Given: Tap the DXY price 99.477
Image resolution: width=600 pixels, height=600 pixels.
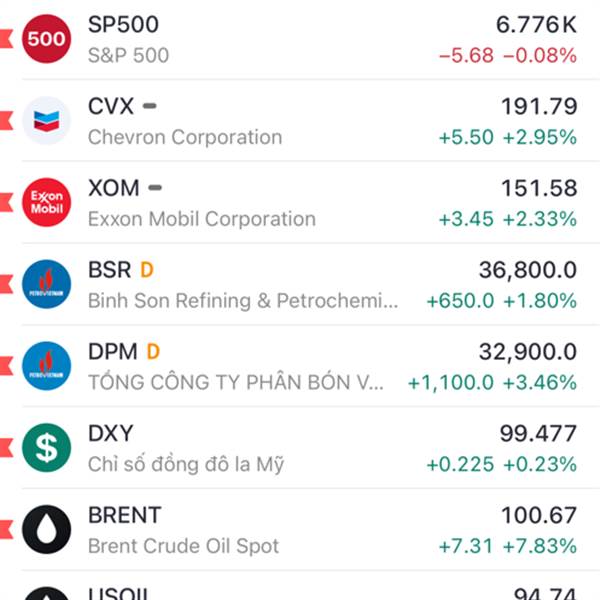Looking at the screenshot, I should (538, 433).
